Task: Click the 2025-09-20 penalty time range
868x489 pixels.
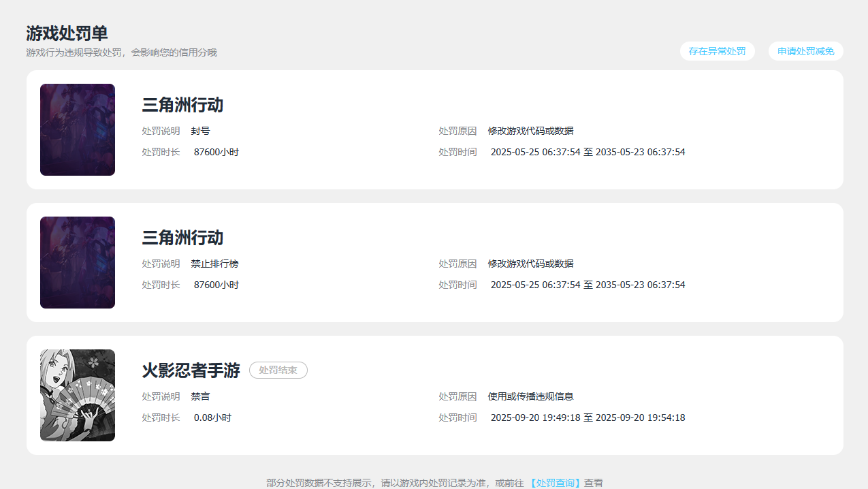Action: [588, 417]
